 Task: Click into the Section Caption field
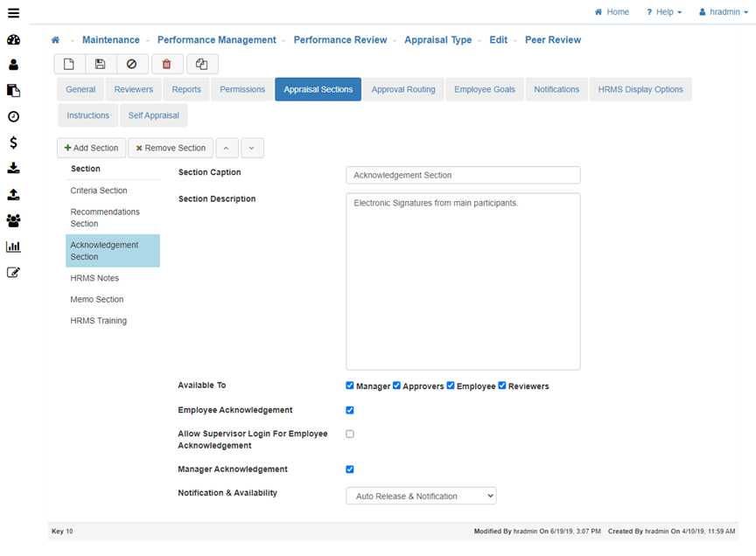pyautogui.click(x=463, y=176)
